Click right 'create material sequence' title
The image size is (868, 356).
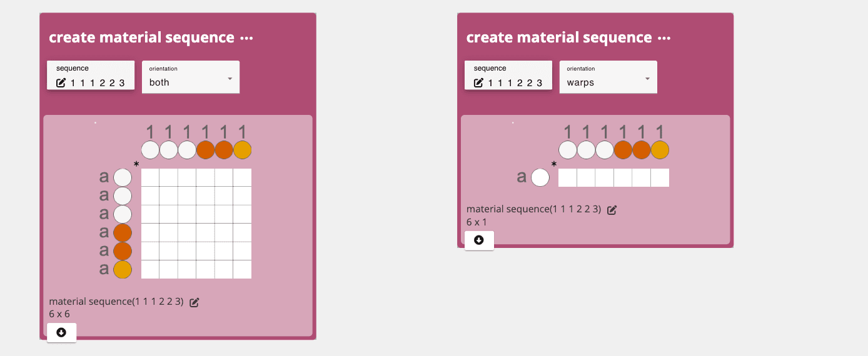(x=559, y=37)
